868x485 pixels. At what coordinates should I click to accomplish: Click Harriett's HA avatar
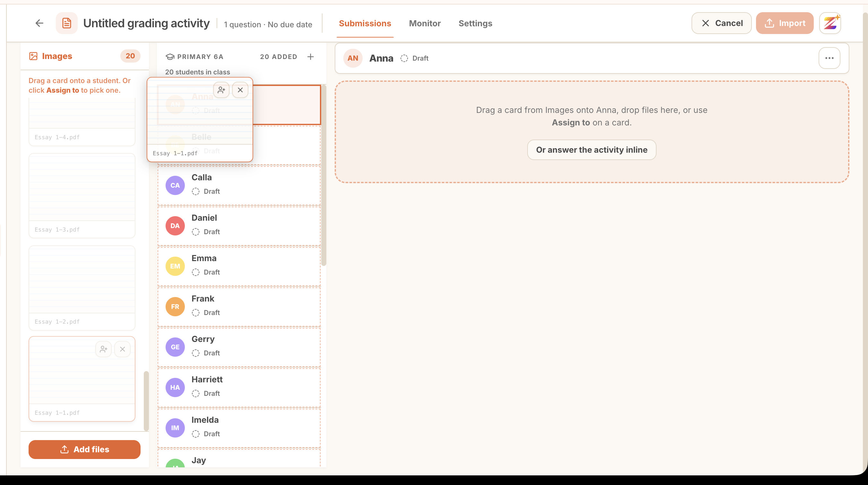(x=175, y=387)
